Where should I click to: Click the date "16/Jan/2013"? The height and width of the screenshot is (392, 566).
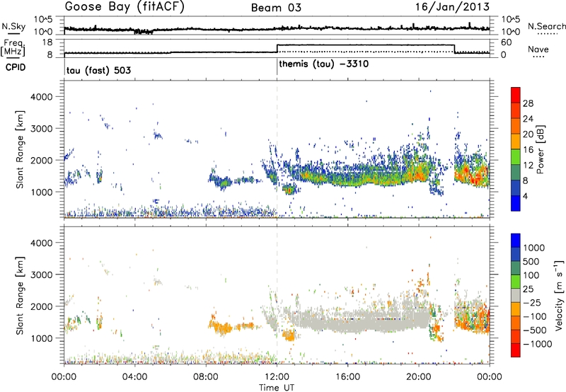coord(452,6)
